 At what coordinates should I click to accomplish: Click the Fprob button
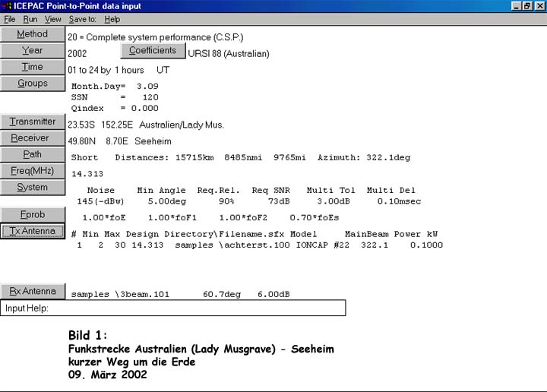pyautogui.click(x=33, y=215)
